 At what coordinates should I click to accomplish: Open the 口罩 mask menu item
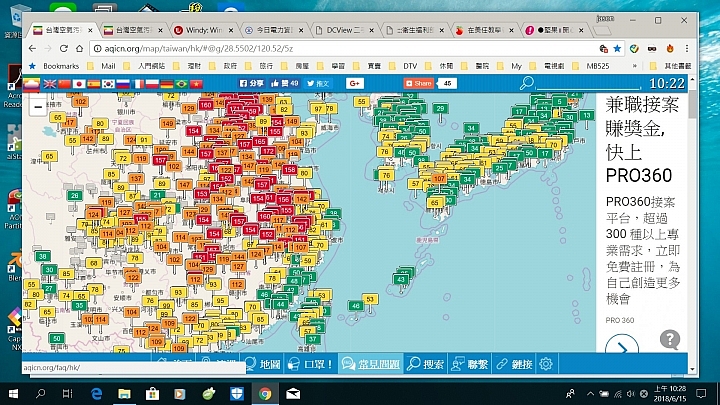tap(311, 364)
